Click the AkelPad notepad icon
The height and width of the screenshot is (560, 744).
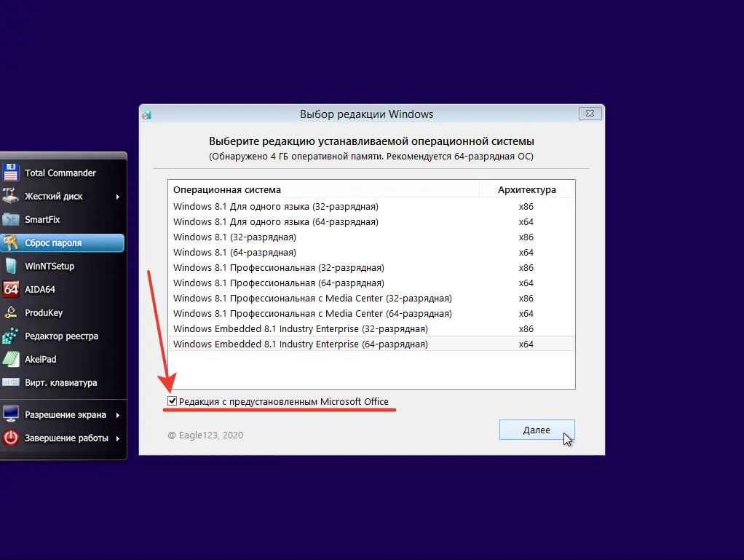pyautogui.click(x=10, y=359)
